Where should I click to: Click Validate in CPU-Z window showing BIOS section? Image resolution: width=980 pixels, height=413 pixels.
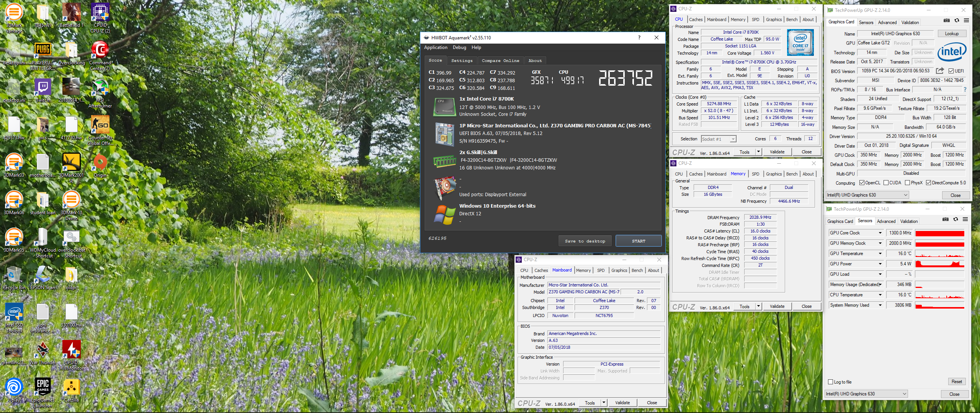tap(622, 403)
